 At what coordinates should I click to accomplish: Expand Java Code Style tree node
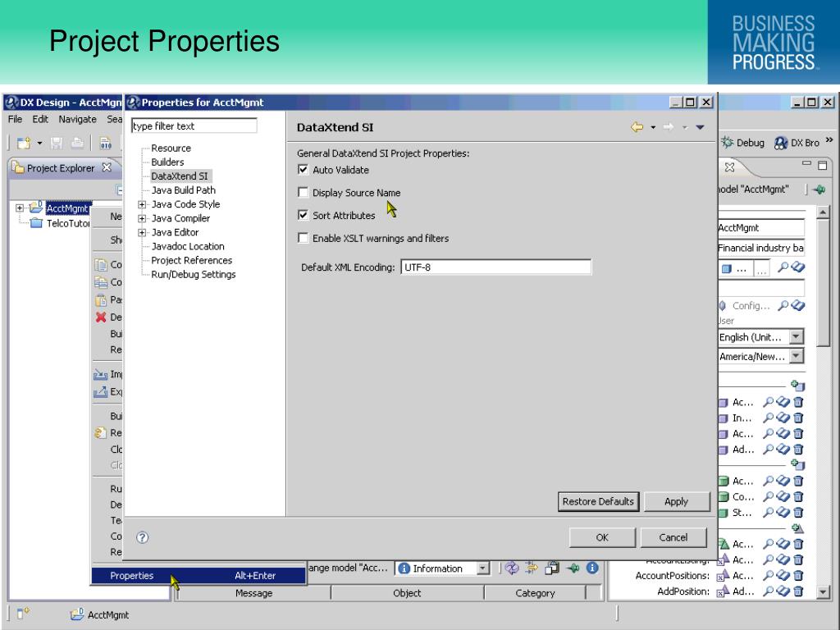(142, 204)
